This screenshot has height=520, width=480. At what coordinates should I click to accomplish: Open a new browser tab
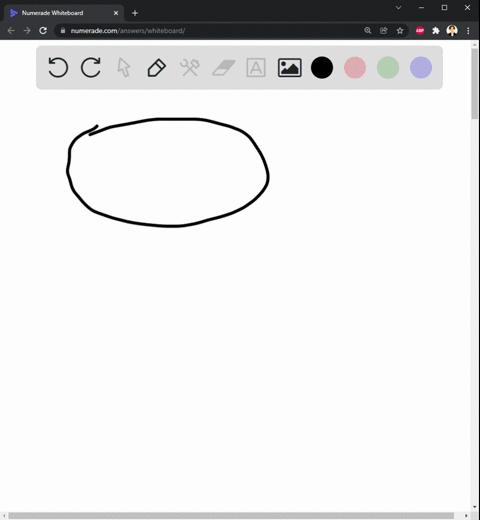pyautogui.click(x=135, y=13)
